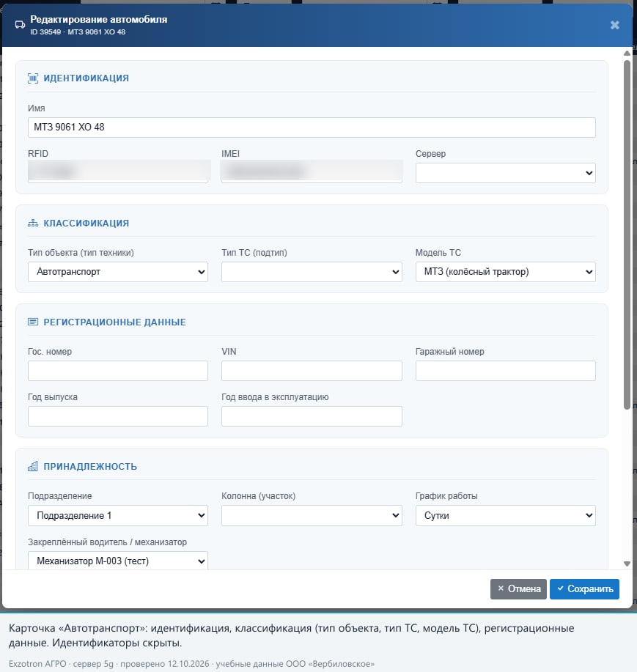
Task: Click the truck icon in the dialog header
Action: 20,25
